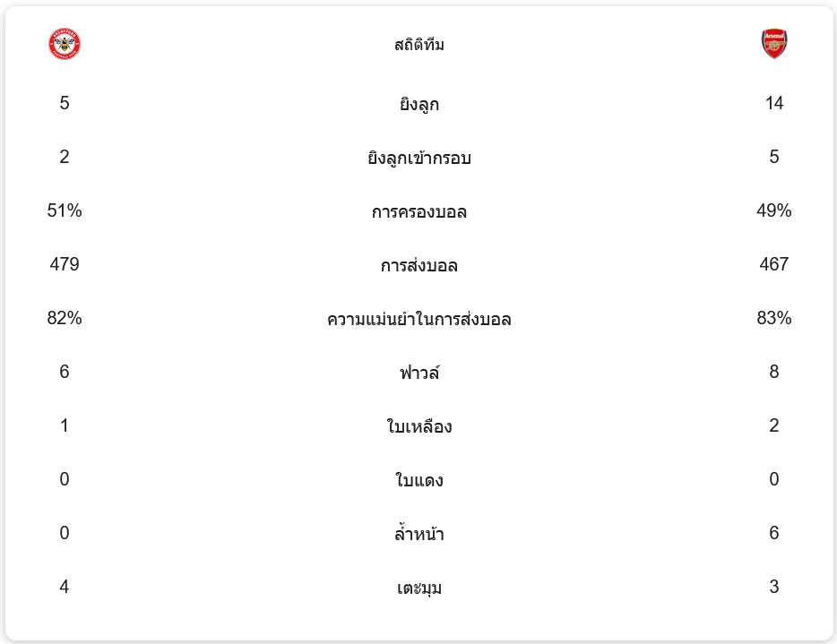Select Arsenal's 14 shots value

tap(774, 103)
